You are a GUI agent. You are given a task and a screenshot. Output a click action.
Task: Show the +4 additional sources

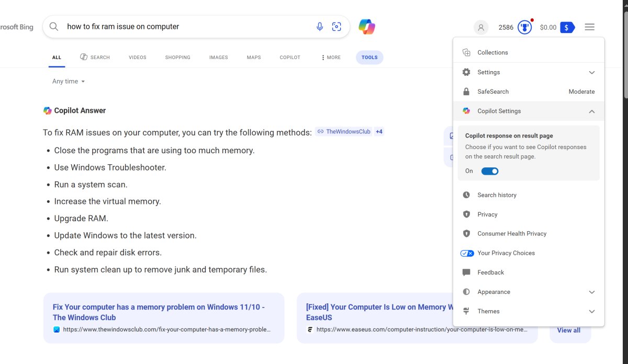pos(379,132)
